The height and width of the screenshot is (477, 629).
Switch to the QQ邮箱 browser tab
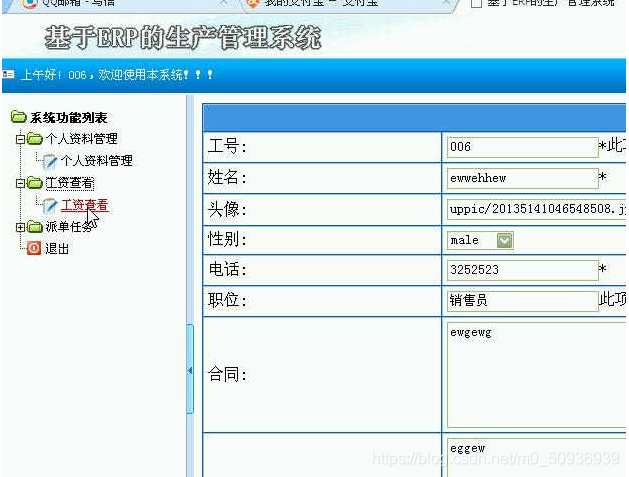pyautogui.click(x=124, y=4)
